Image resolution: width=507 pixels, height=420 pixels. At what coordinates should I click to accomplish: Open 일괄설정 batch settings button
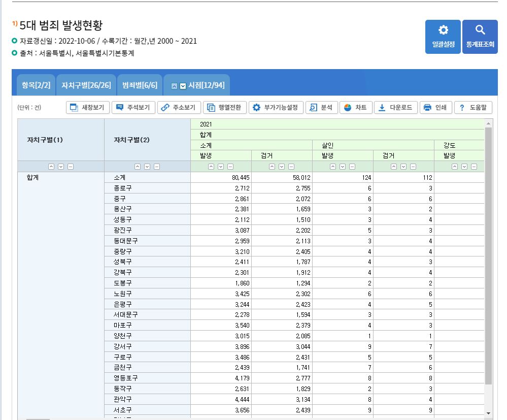pos(443,37)
